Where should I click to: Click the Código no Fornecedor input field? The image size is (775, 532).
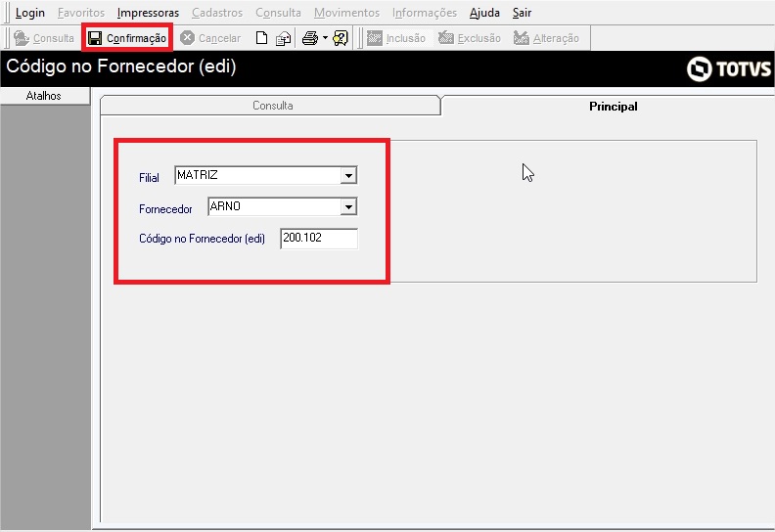click(x=319, y=239)
